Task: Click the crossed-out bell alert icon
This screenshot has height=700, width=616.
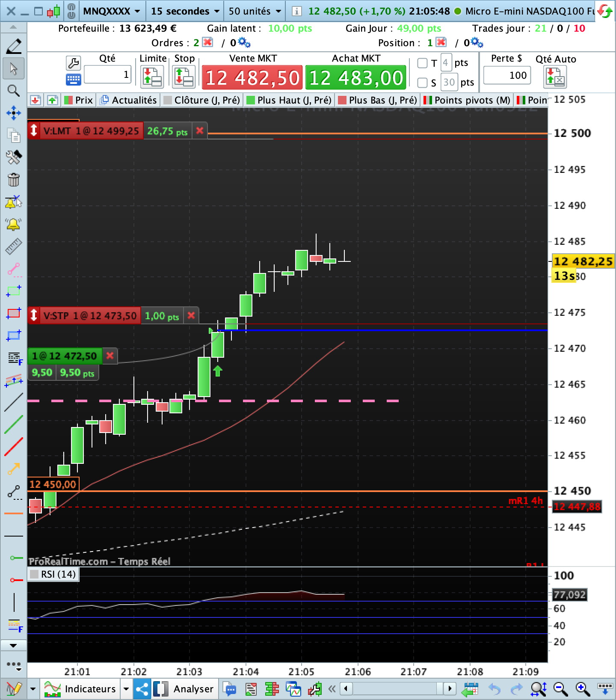Action: click(14, 202)
